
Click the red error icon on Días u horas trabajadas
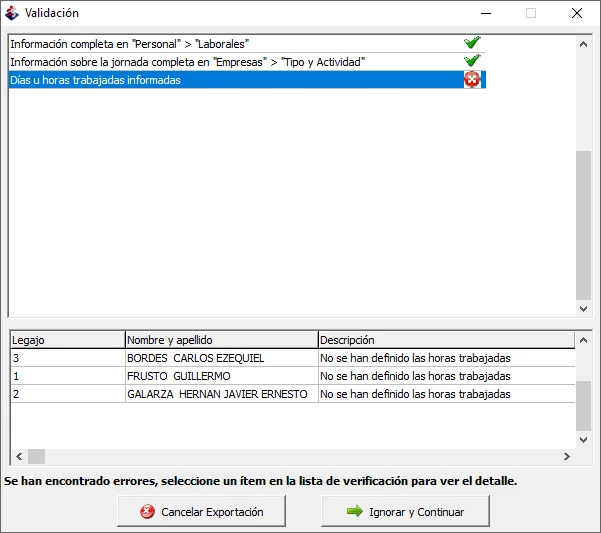pos(472,79)
